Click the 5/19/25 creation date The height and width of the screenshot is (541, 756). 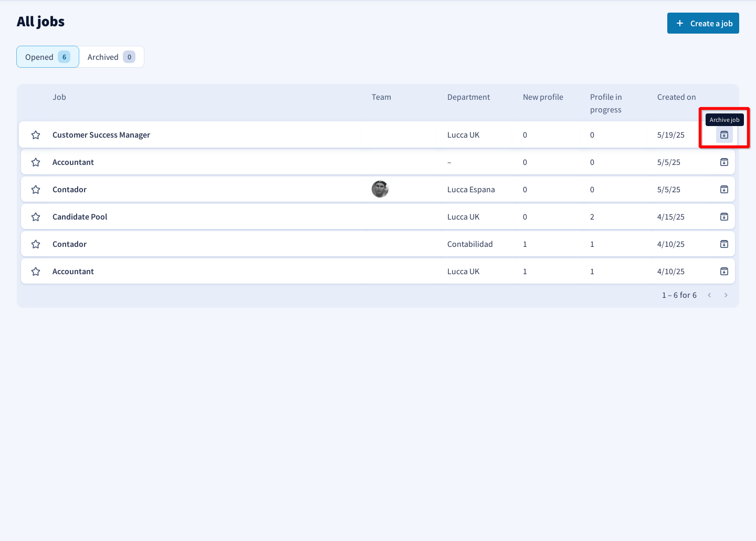point(671,135)
